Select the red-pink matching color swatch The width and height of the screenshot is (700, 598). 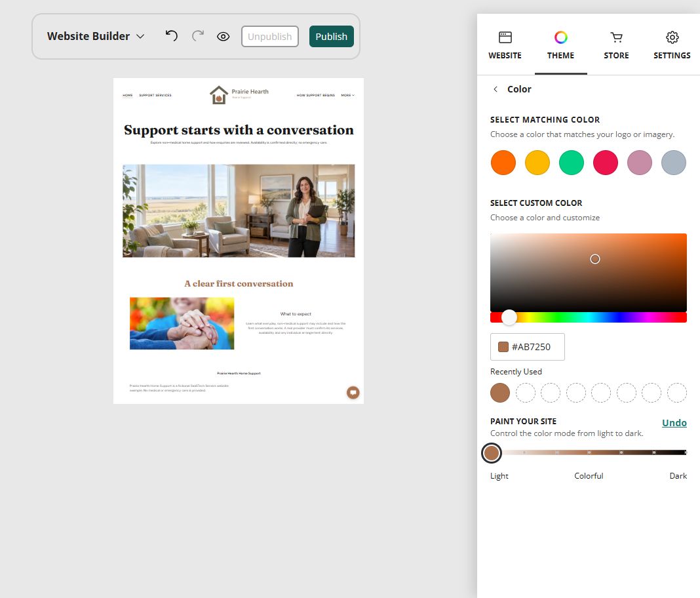[606, 163]
